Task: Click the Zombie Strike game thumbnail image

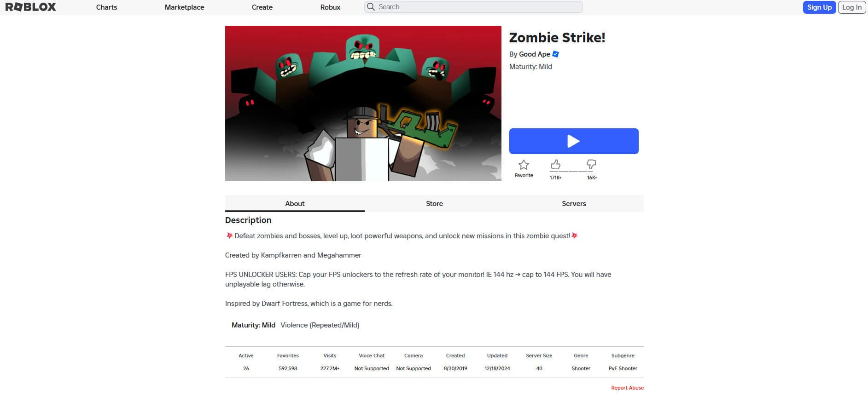Action: [363, 103]
